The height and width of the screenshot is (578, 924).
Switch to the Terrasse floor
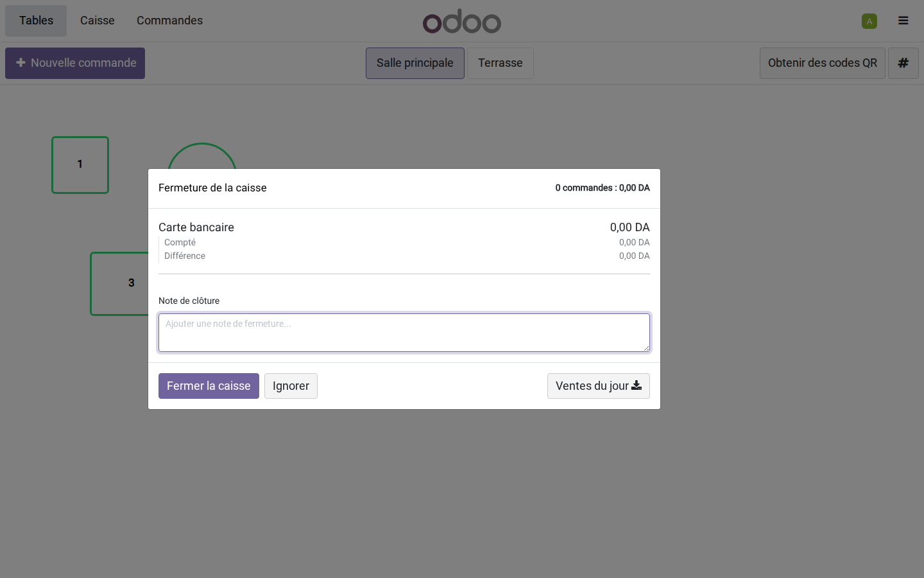[501, 63]
